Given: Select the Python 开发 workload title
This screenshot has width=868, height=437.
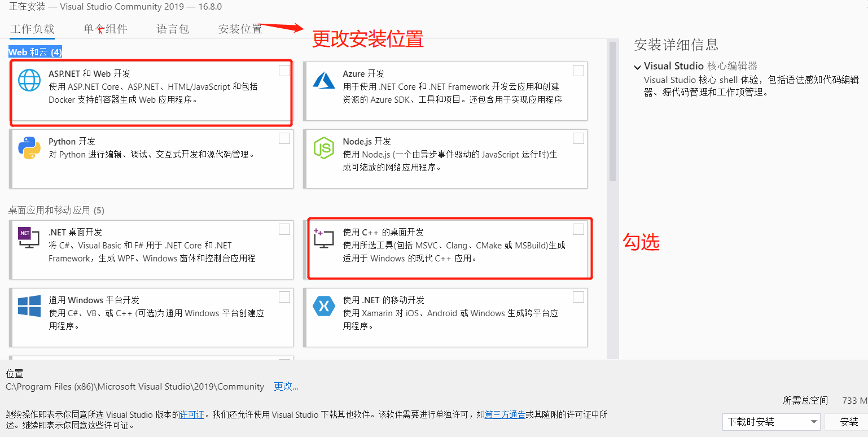Looking at the screenshot, I should (x=72, y=141).
